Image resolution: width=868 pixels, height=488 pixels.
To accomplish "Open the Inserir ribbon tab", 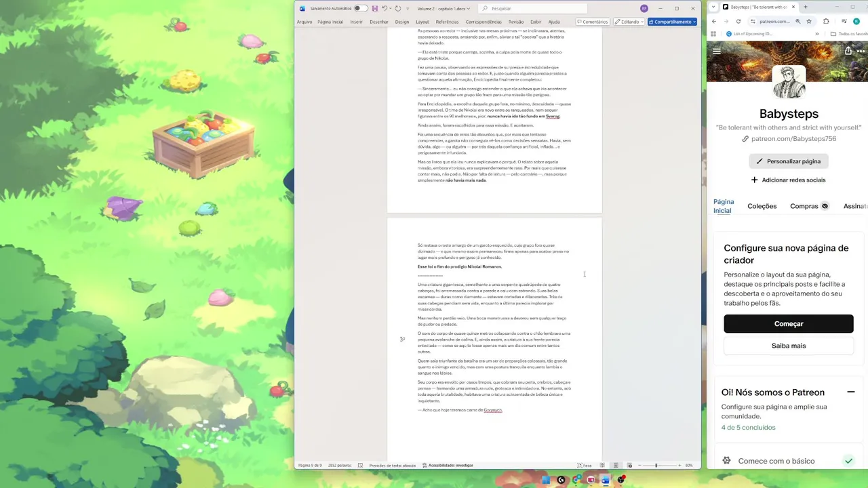I will 356,22.
